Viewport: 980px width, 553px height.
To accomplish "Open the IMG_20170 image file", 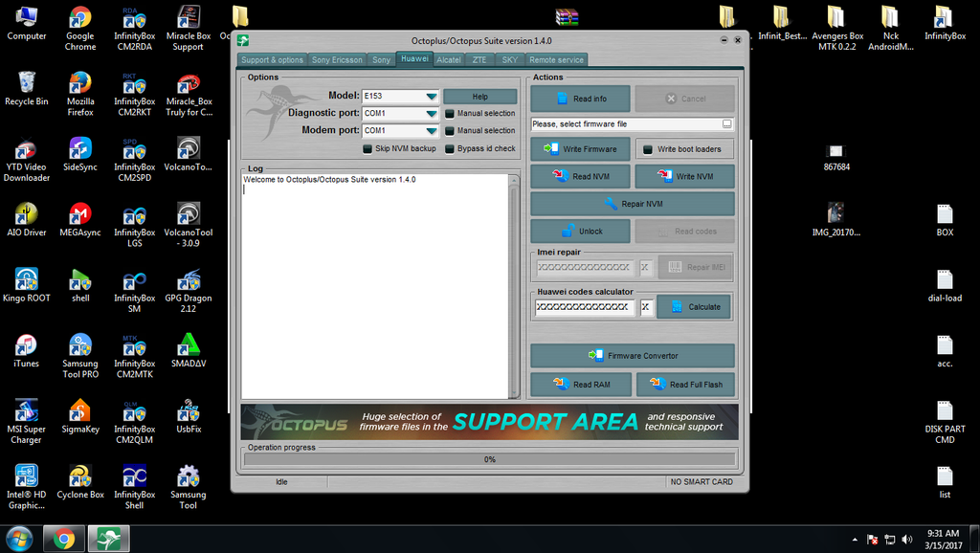I will point(836,220).
